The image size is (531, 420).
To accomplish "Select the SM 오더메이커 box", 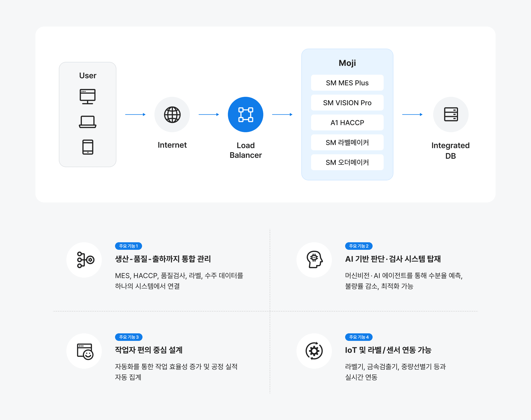I will 347,162.
